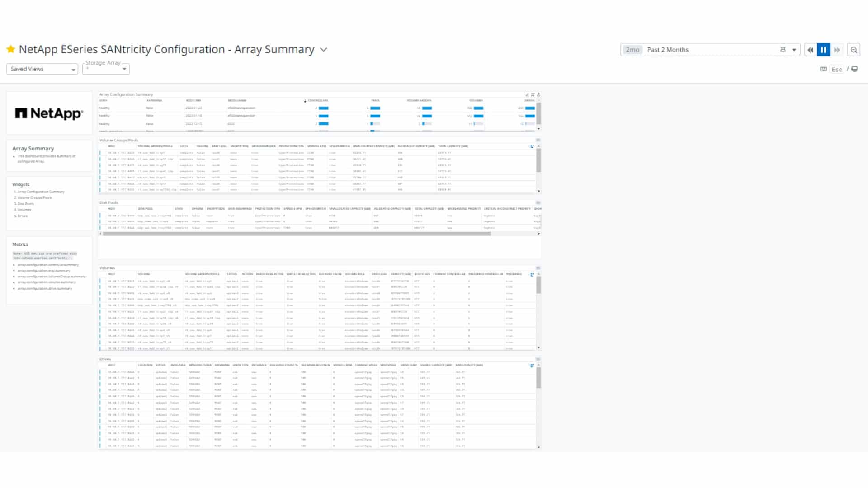Click the Metrics heading

[x=20, y=244]
